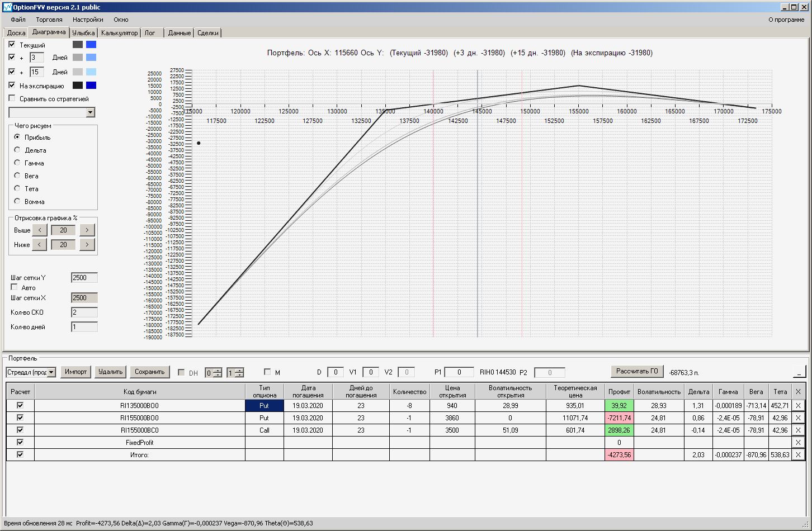Viewport: 812px width, 531px height.
Task: Uncheck the На экспирацию checkbox
Action: pyautogui.click(x=12, y=86)
